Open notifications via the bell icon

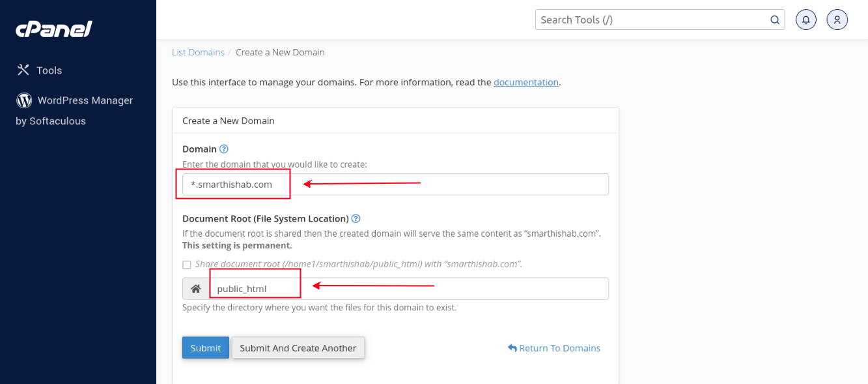tap(806, 20)
